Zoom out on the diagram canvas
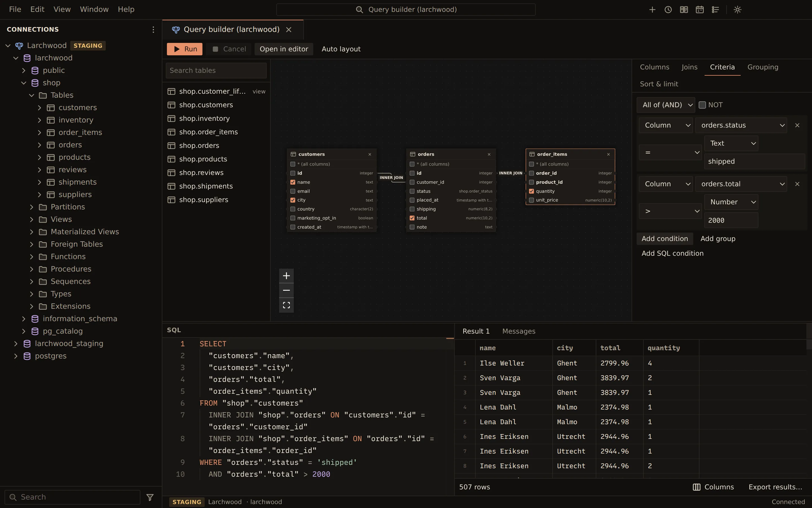This screenshot has height=508, width=812. point(286,290)
